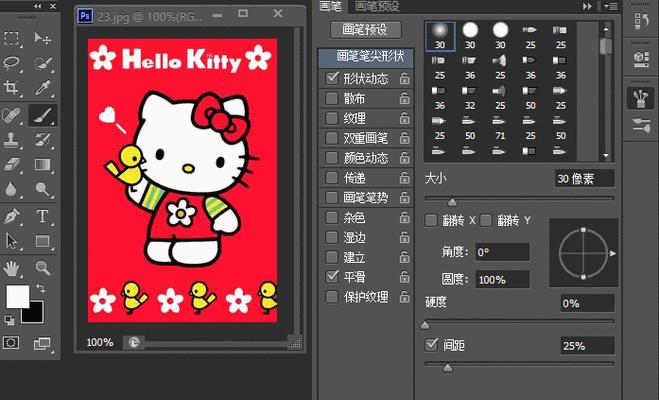Check the 翻转 Y checkbox
659x400 pixels.
486,220
